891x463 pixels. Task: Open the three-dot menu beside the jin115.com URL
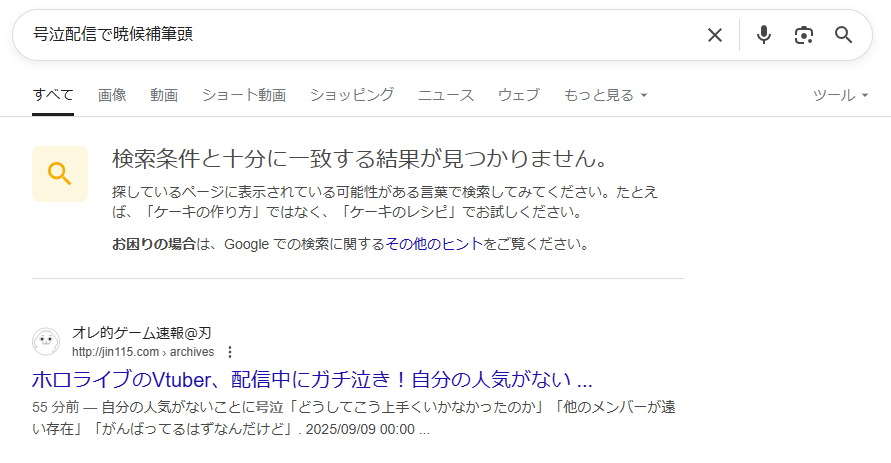click(230, 352)
